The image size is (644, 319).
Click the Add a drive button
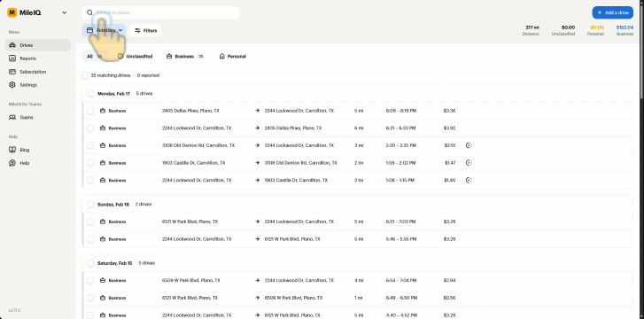612,12
